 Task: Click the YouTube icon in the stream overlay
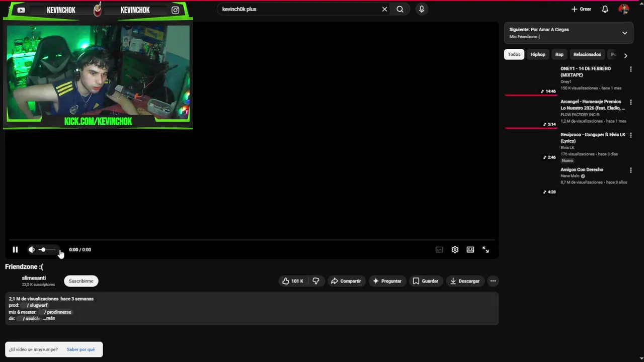pos(21,10)
